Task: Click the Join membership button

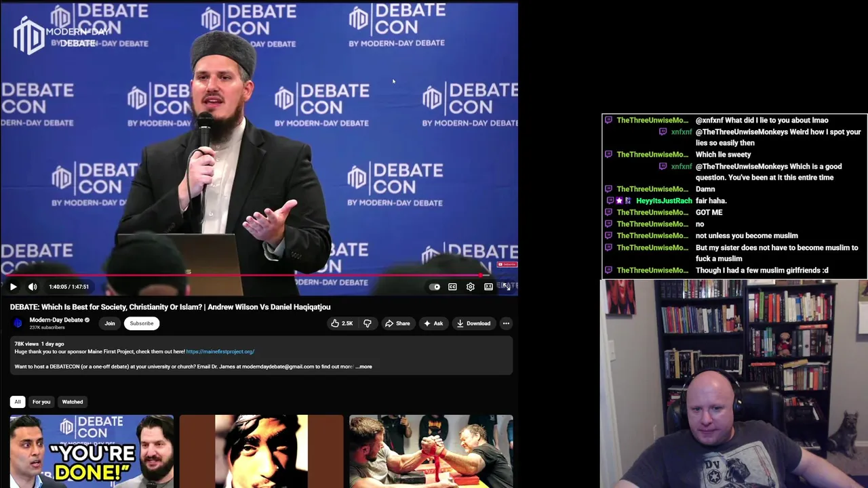Action: click(110, 323)
